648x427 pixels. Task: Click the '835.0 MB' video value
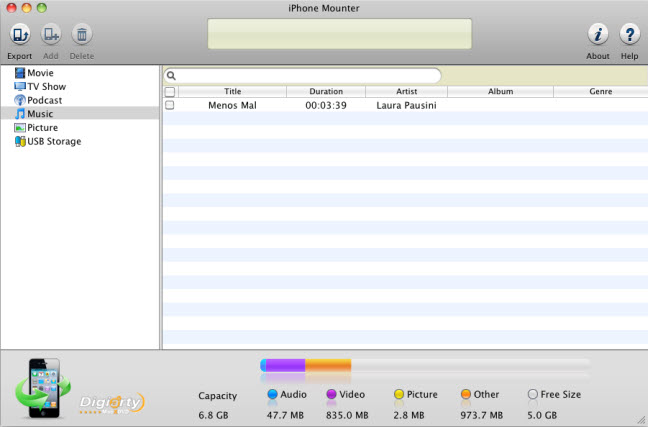347,415
